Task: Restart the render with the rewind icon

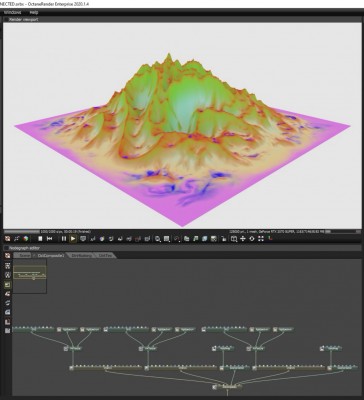Action: point(50,239)
